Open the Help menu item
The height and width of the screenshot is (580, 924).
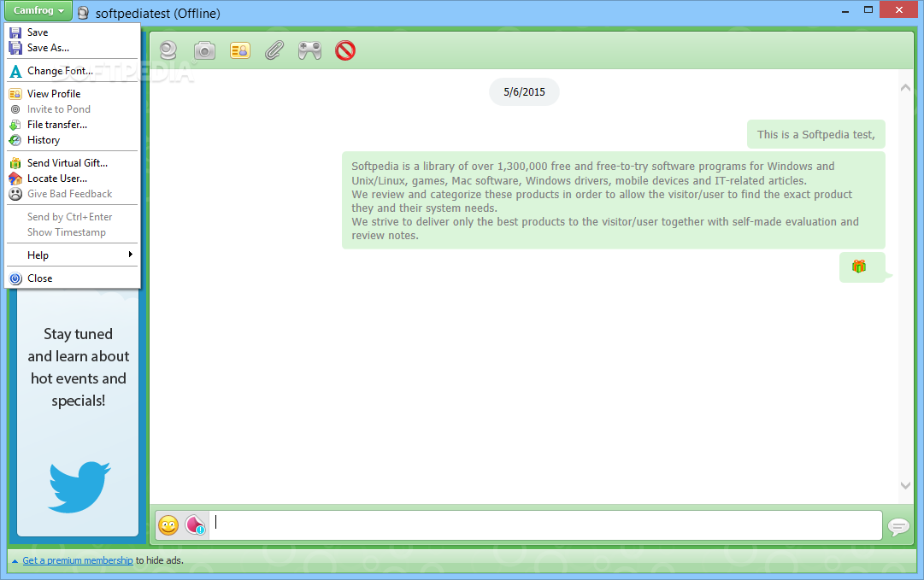(72, 255)
